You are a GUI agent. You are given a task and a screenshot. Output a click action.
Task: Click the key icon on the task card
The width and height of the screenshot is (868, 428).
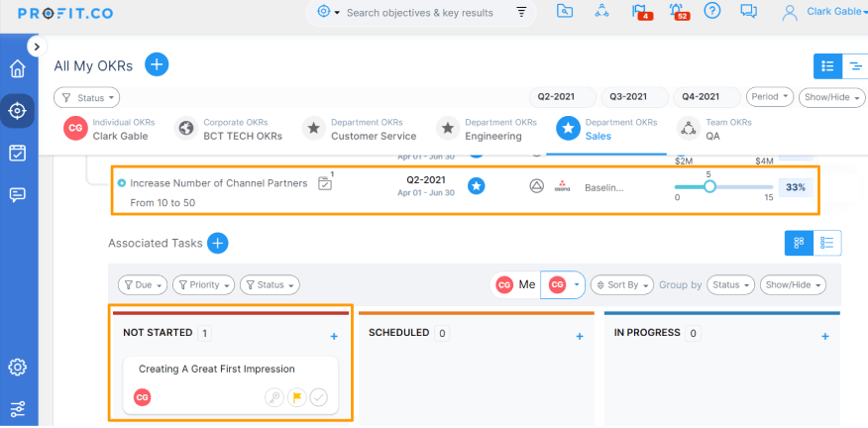click(x=274, y=397)
